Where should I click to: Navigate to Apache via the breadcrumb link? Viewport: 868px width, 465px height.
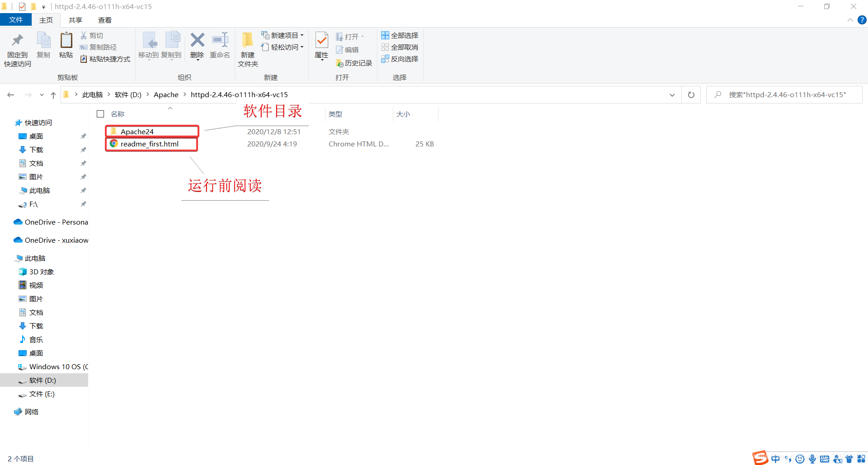[x=166, y=94]
